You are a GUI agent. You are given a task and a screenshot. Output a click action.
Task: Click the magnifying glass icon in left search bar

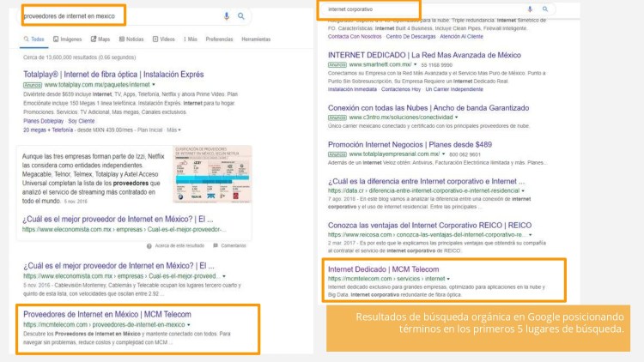[241, 15]
